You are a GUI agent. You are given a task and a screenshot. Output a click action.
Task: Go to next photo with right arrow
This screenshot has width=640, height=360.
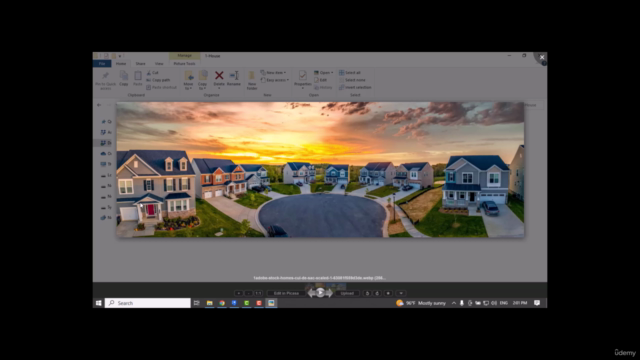(x=329, y=293)
